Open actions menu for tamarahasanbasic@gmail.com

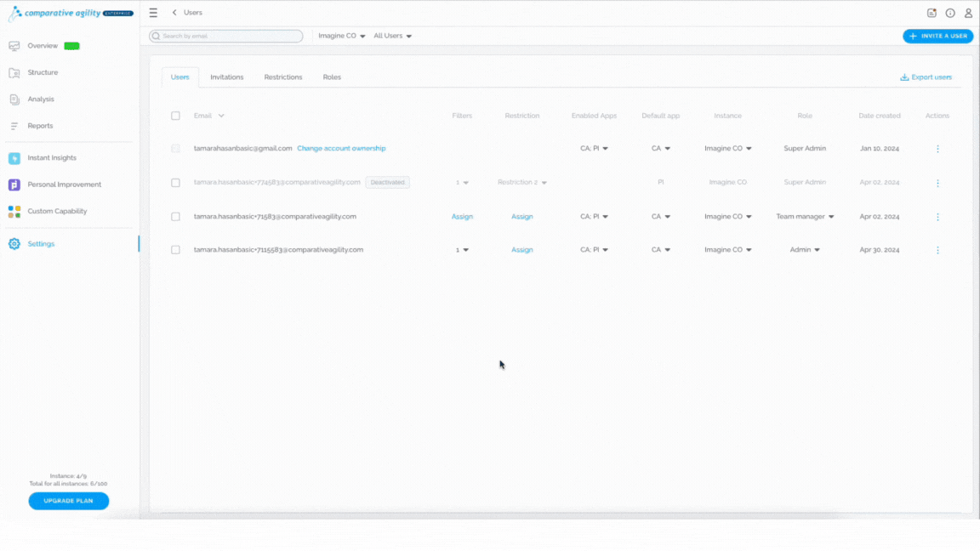tap(937, 149)
